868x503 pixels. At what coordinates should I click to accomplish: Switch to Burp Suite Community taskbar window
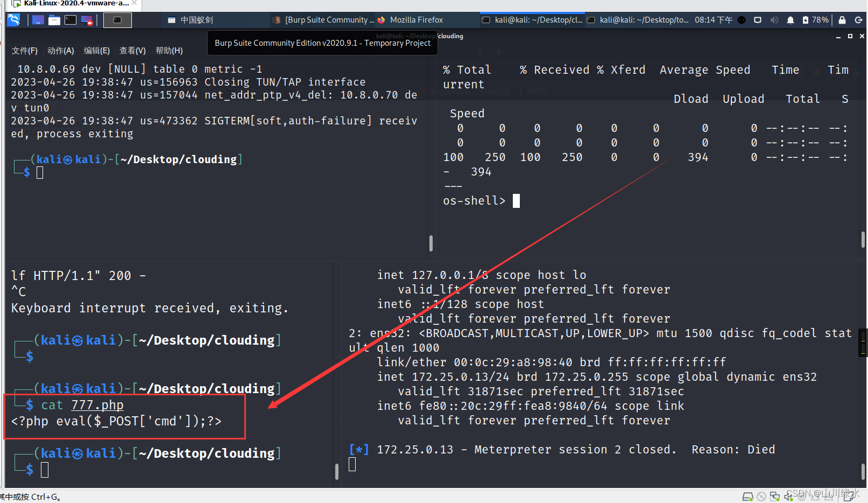pyautogui.click(x=323, y=20)
